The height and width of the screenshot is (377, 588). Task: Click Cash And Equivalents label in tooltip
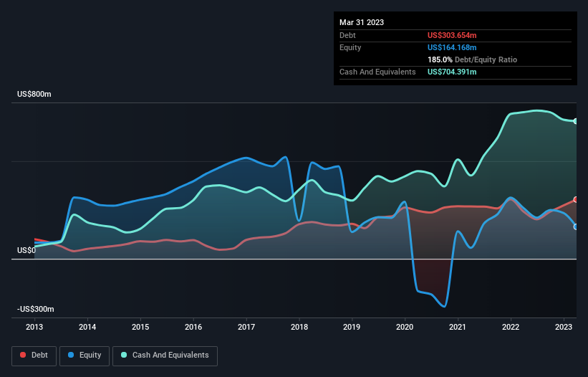(377, 72)
